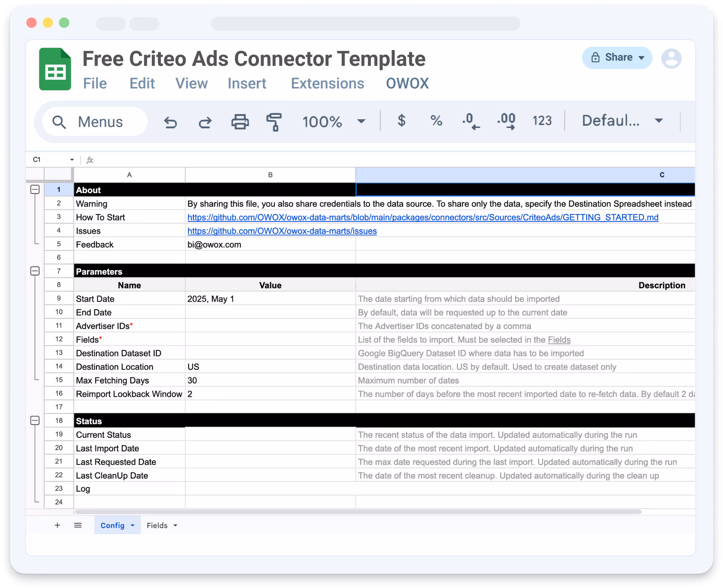723x588 pixels.
Task: Apply currency format with dollar icon
Action: (401, 120)
